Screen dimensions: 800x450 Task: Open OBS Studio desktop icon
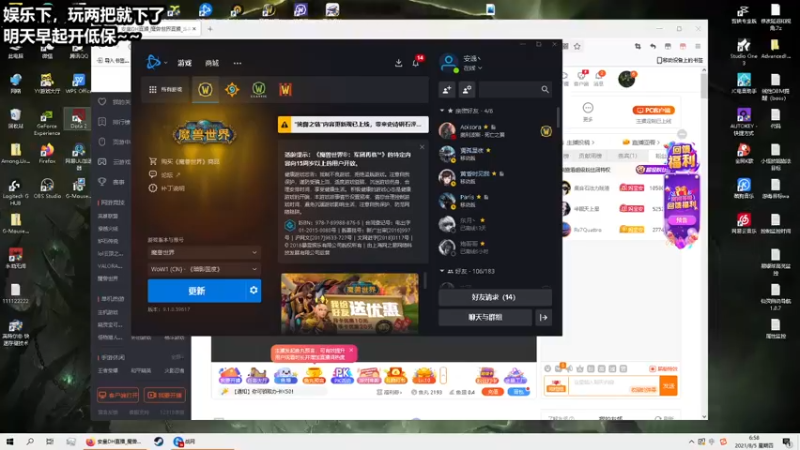pyautogui.click(x=47, y=188)
